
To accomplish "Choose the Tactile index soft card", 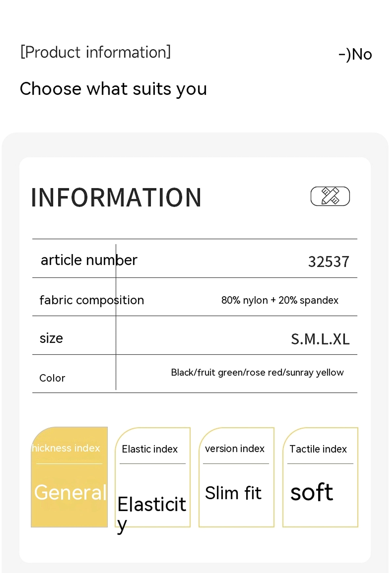I will [320, 477].
